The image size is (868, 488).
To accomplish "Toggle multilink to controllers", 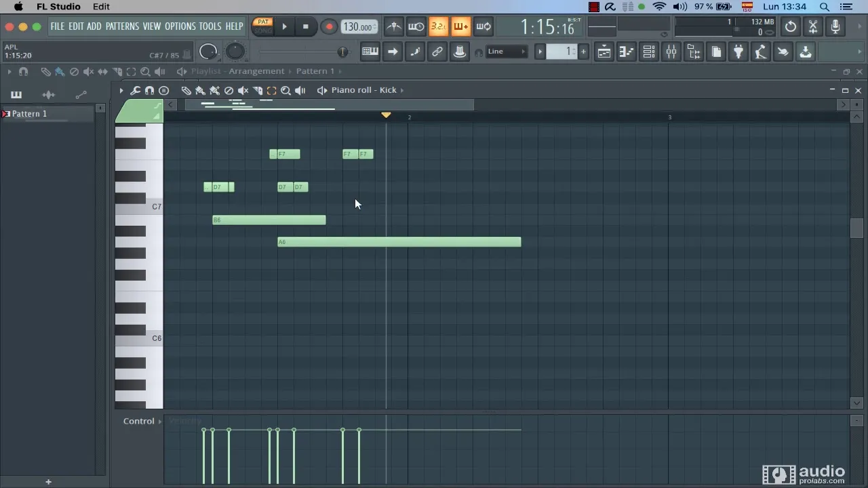I will pyautogui.click(x=437, y=52).
